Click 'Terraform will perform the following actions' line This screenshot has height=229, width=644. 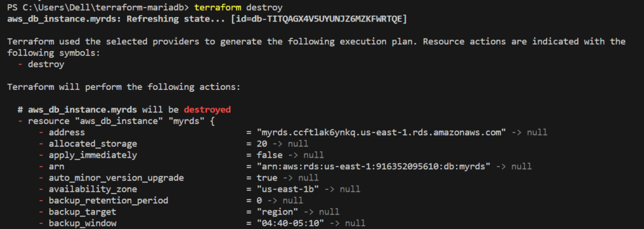124,87
